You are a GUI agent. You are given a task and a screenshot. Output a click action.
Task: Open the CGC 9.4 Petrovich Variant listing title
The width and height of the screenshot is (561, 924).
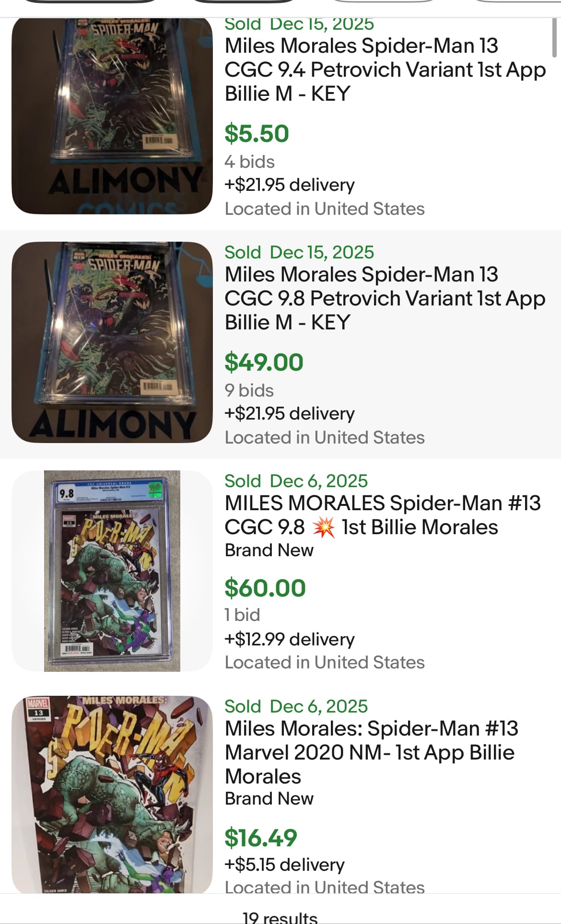pyautogui.click(x=385, y=70)
